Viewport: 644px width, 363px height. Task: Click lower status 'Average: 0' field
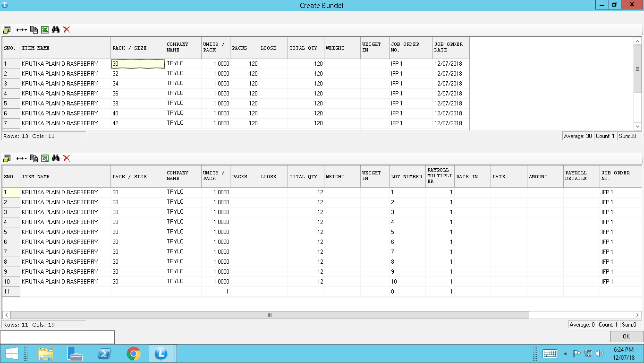pyautogui.click(x=582, y=325)
